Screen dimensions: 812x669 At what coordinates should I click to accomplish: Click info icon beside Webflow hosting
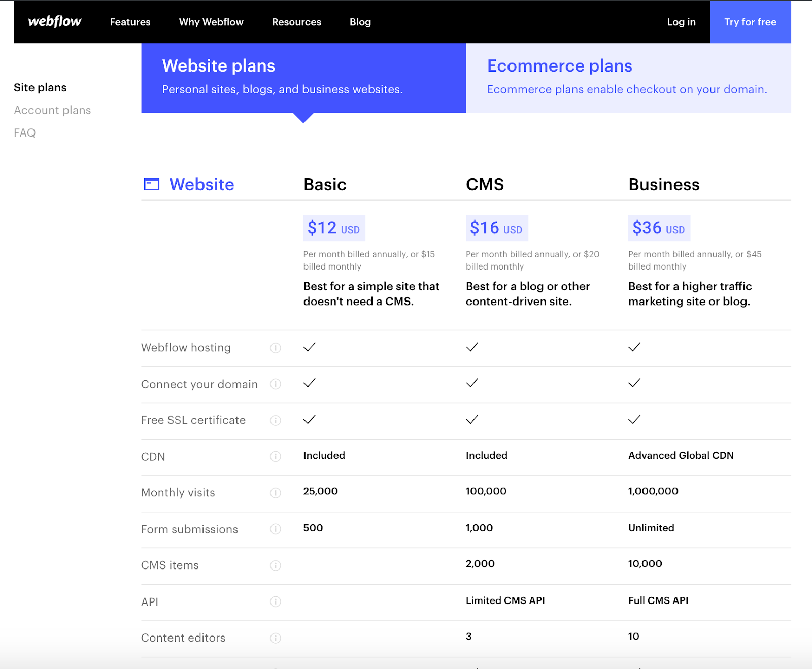coord(276,348)
